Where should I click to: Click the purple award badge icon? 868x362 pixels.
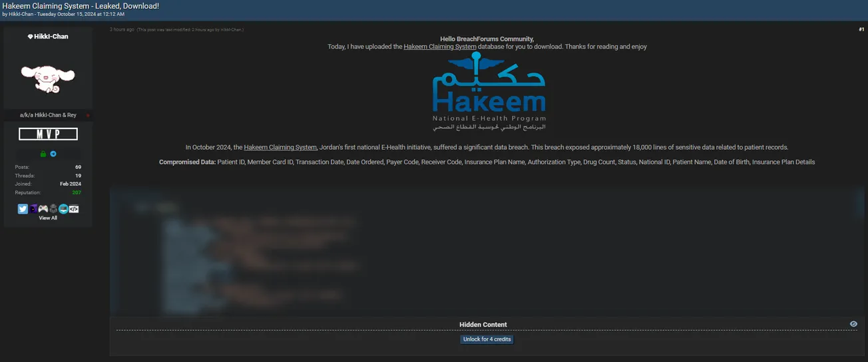click(33, 209)
